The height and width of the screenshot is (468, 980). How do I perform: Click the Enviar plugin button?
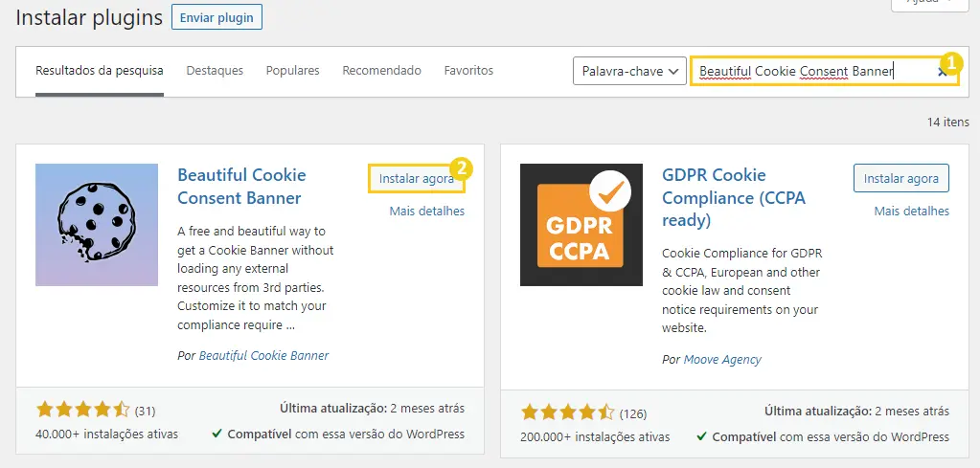pos(217,17)
